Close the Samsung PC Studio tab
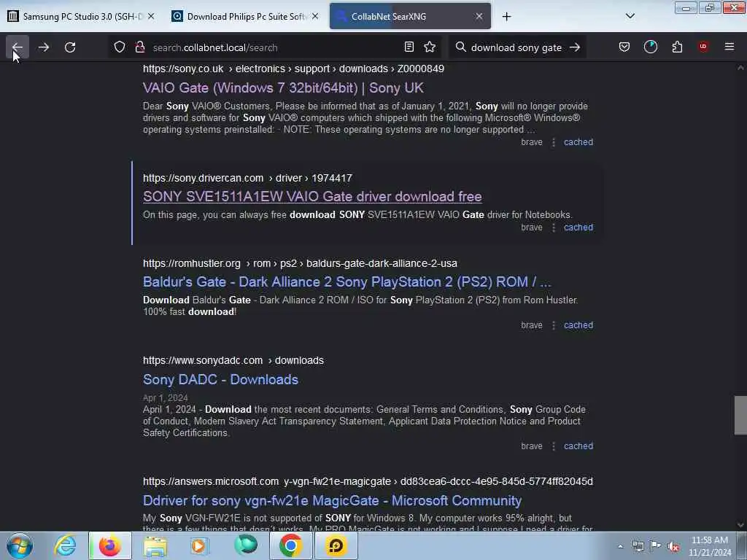Image resolution: width=747 pixels, height=560 pixels. [x=151, y=16]
